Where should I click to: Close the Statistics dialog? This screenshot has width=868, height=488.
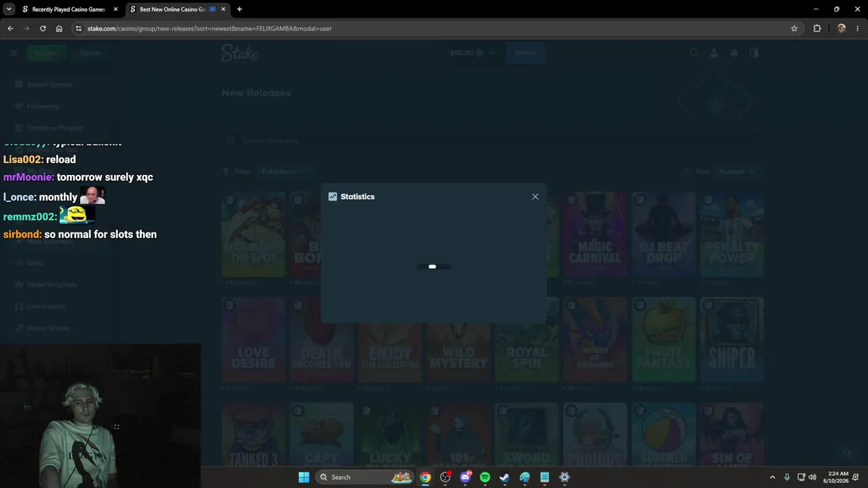point(535,197)
